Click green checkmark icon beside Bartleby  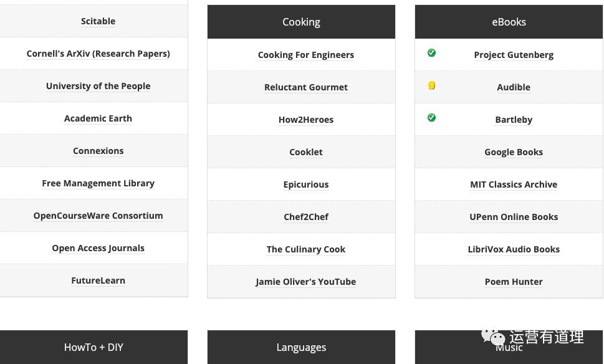(431, 117)
